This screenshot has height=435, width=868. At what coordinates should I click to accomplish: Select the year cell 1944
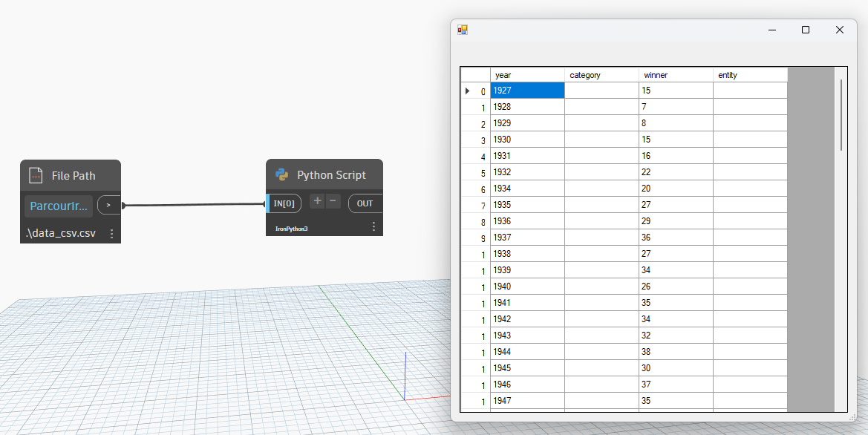click(527, 351)
